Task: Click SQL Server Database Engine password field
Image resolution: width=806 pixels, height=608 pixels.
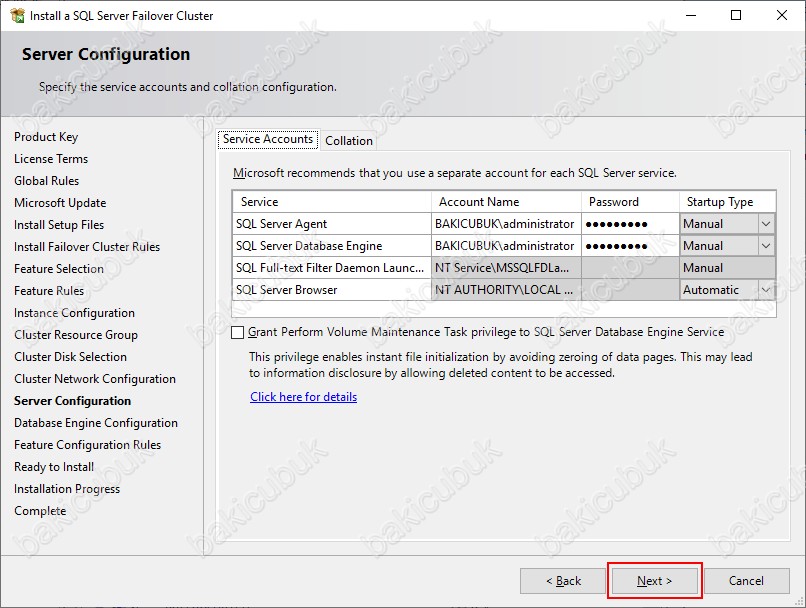Action: pyautogui.click(x=630, y=246)
